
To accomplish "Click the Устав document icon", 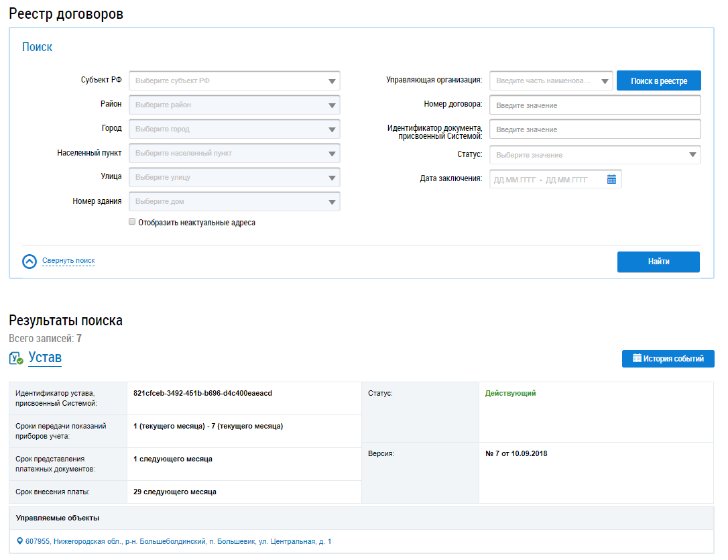I will coord(16,359).
